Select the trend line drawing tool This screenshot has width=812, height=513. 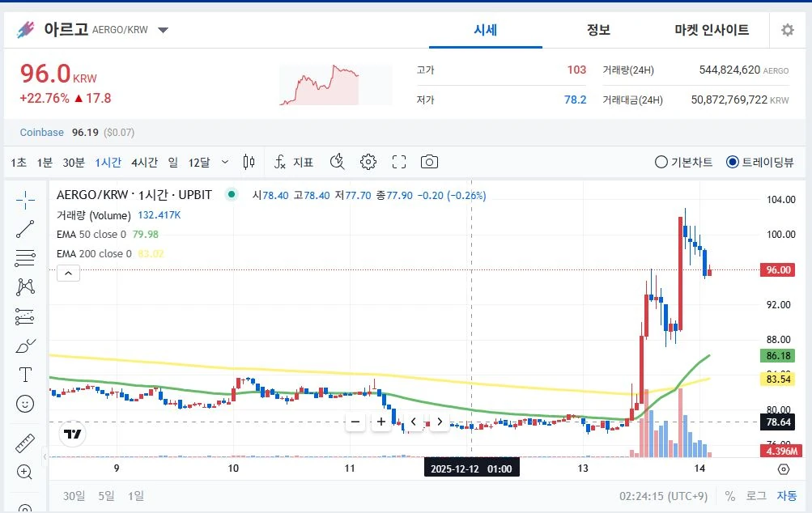click(x=25, y=229)
